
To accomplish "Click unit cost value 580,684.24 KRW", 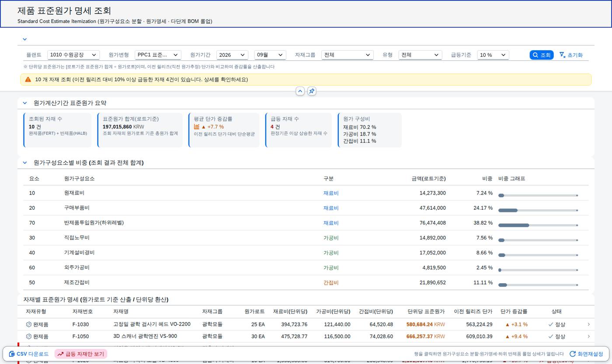I will tap(425, 325).
